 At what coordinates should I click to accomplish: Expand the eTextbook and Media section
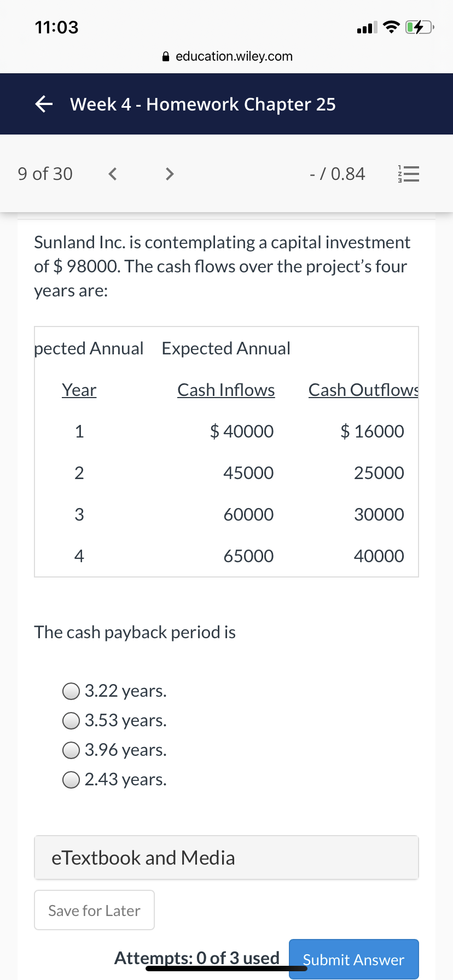point(226,857)
